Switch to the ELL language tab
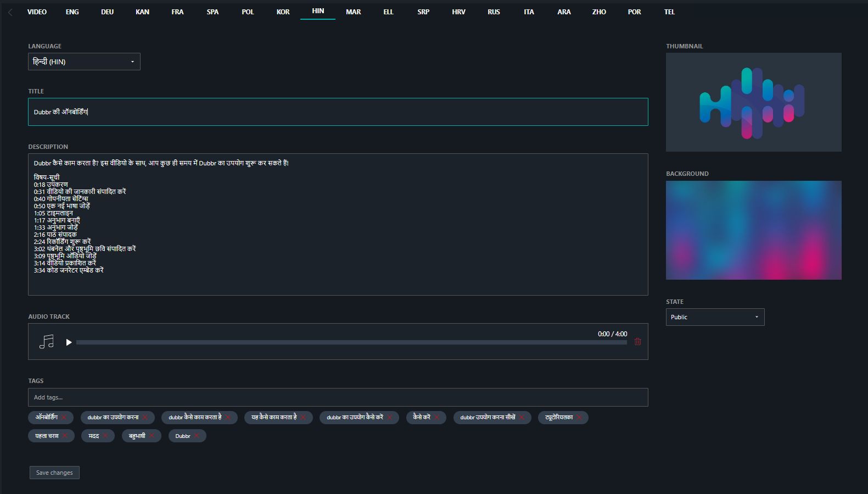 388,12
